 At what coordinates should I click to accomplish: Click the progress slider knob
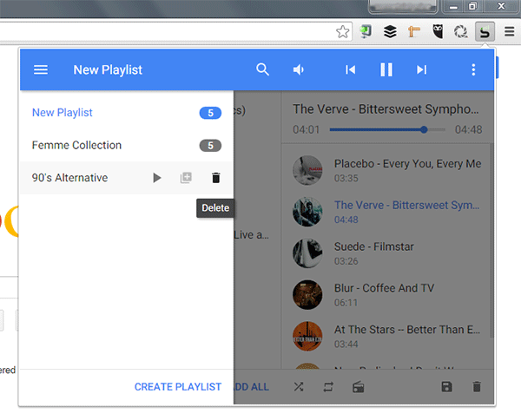pyautogui.click(x=424, y=129)
